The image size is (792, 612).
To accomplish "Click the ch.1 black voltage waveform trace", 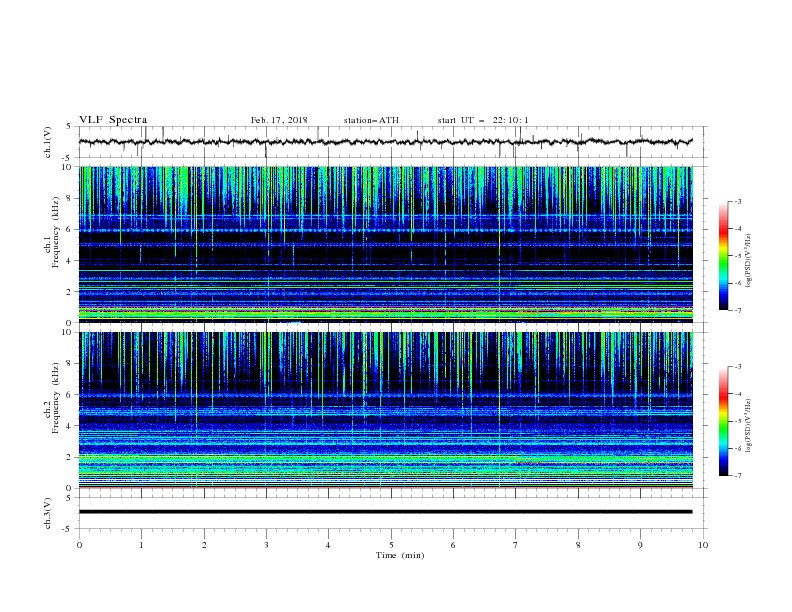I will pos(385,142).
